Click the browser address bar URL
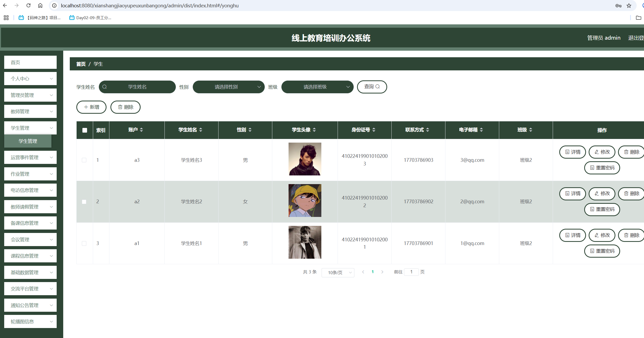This screenshot has height=338, width=644. [150, 6]
